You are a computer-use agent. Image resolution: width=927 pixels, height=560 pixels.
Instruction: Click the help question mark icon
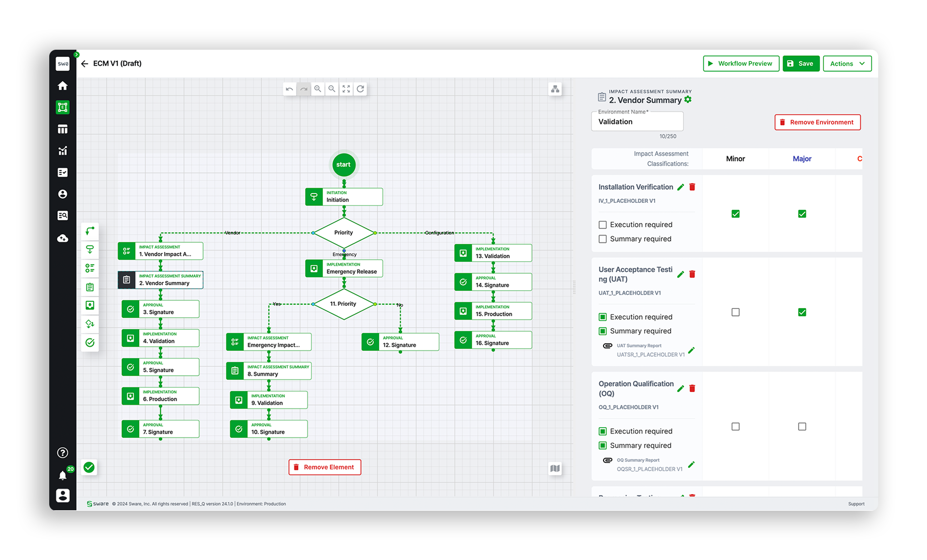(63, 453)
